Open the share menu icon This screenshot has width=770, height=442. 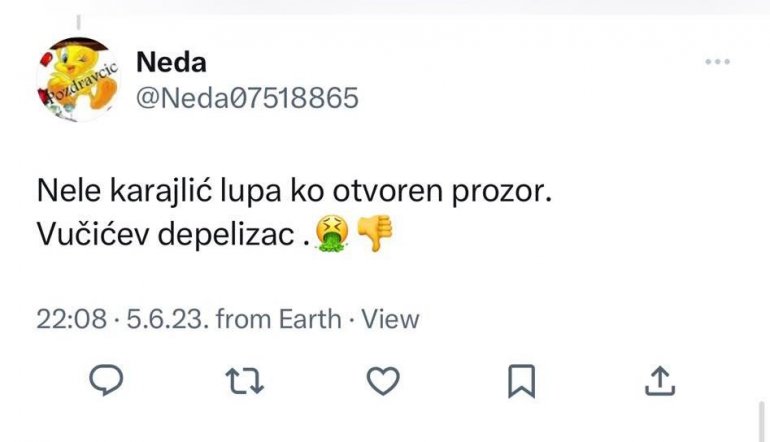661,380
